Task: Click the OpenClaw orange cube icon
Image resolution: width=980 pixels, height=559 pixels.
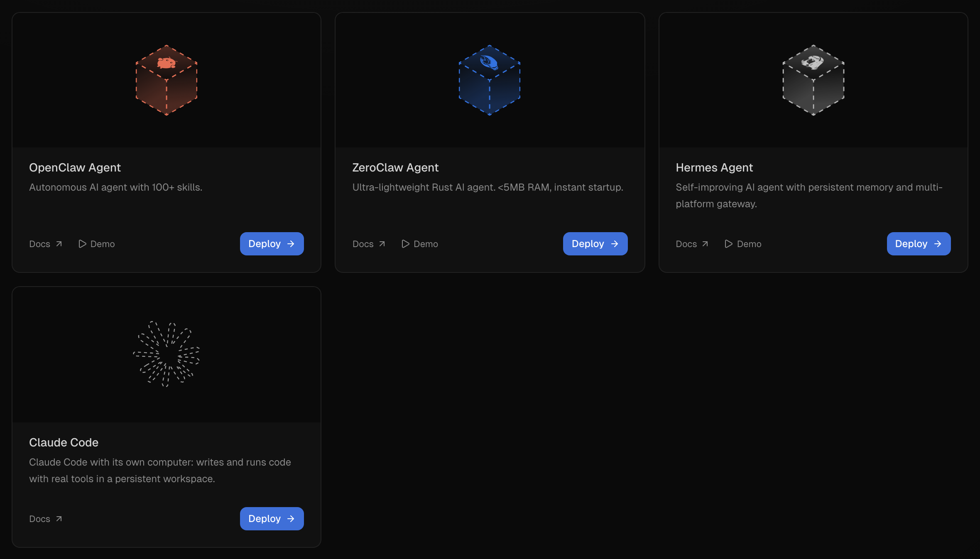Action: click(x=167, y=80)
